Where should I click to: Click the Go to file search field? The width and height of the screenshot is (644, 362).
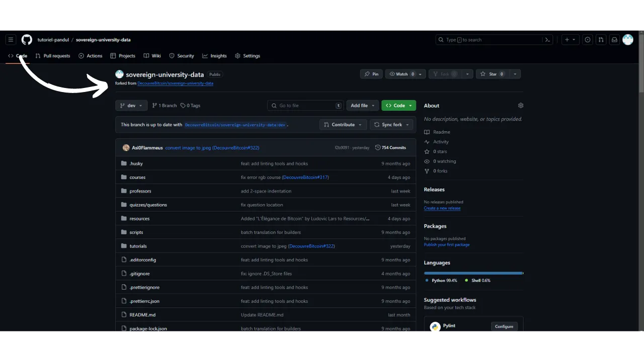click(x=306, y=106)
